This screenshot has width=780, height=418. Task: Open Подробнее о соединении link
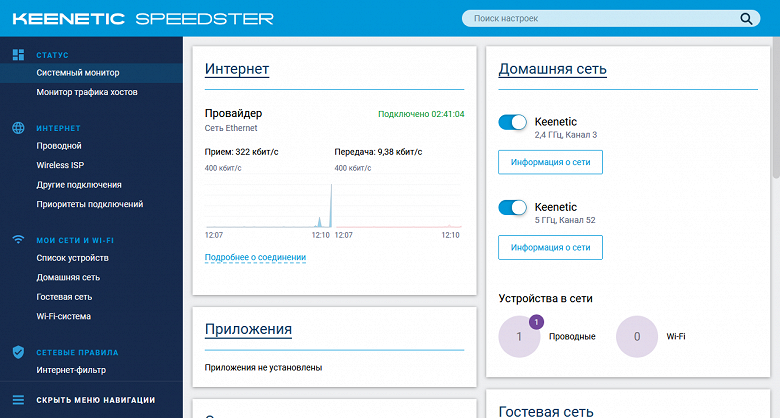(x=255, y=257)
